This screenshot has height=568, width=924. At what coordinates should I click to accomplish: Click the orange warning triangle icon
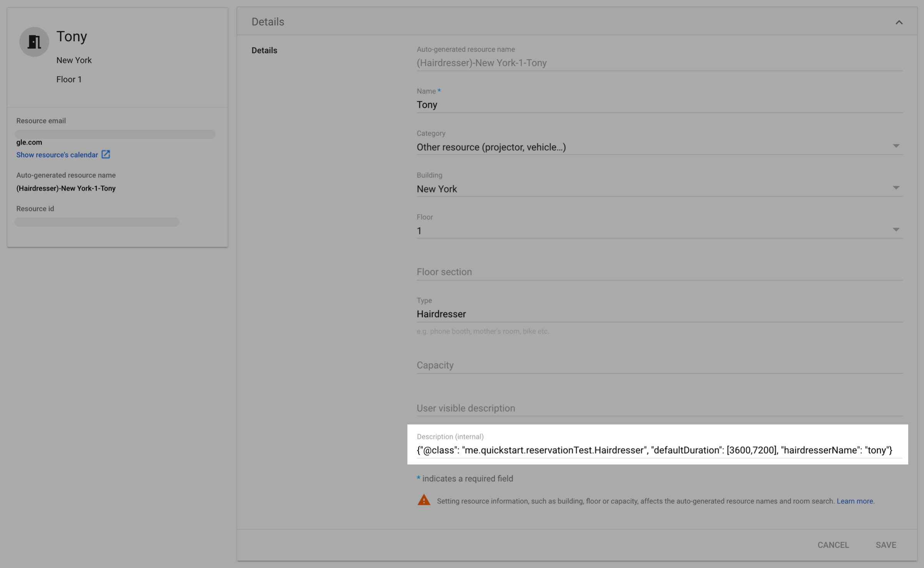pos(423,500)
